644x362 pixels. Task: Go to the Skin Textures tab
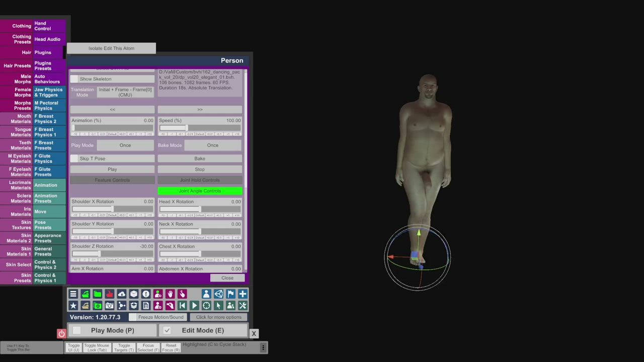pos(17,225)
